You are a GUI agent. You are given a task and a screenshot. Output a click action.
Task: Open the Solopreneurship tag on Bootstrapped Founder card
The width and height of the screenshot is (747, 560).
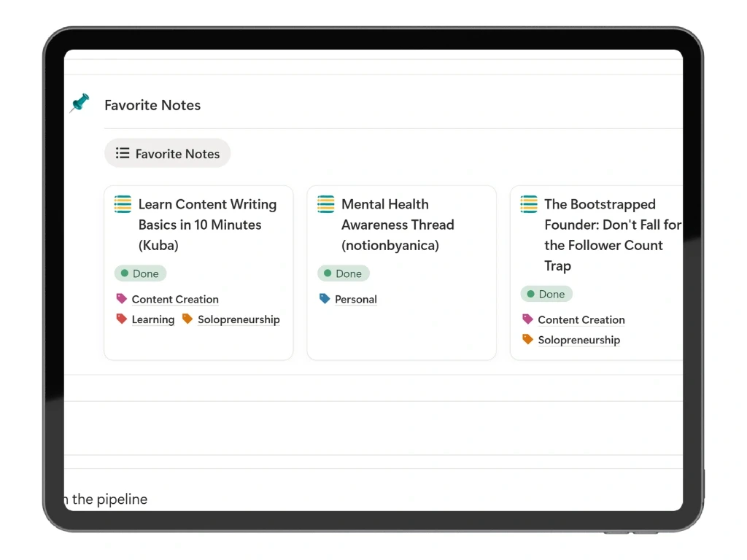pos(578,340)
